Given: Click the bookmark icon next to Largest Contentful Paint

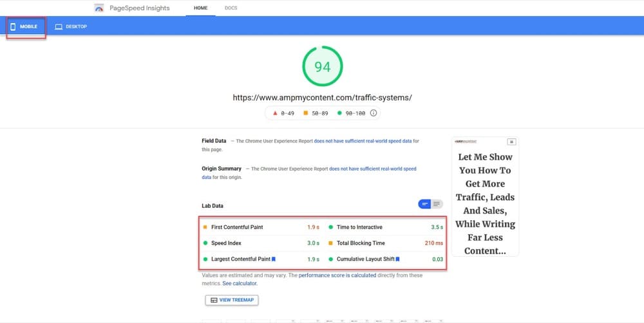Looking at the screenshot, I should (274, 259).
